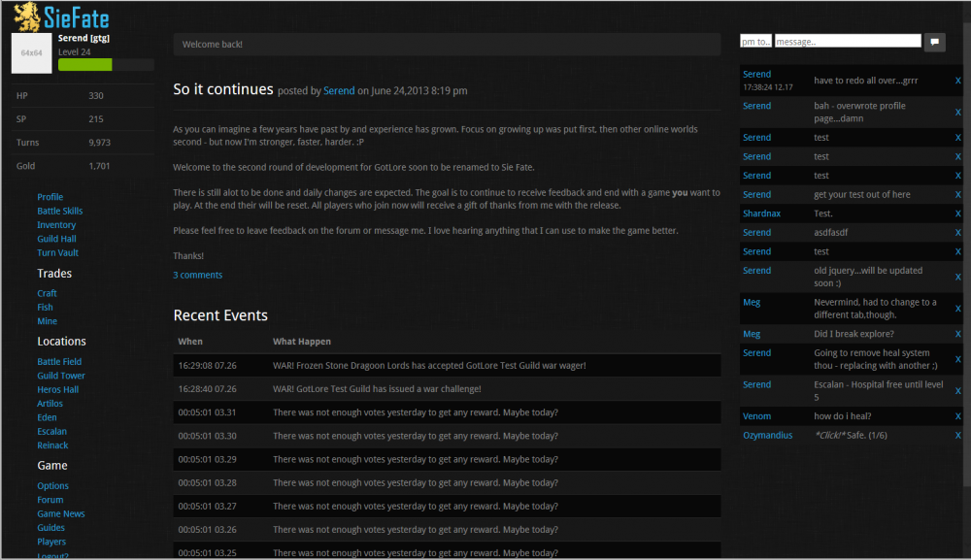Click into the 'message..' text field
971x560 pixels.
point(847,42)
